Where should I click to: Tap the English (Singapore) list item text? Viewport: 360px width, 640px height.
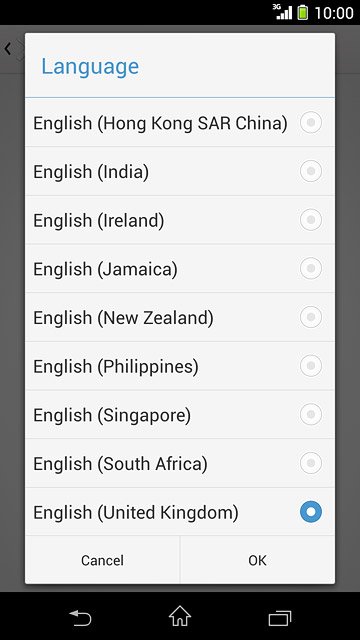[x=112, y=416]
